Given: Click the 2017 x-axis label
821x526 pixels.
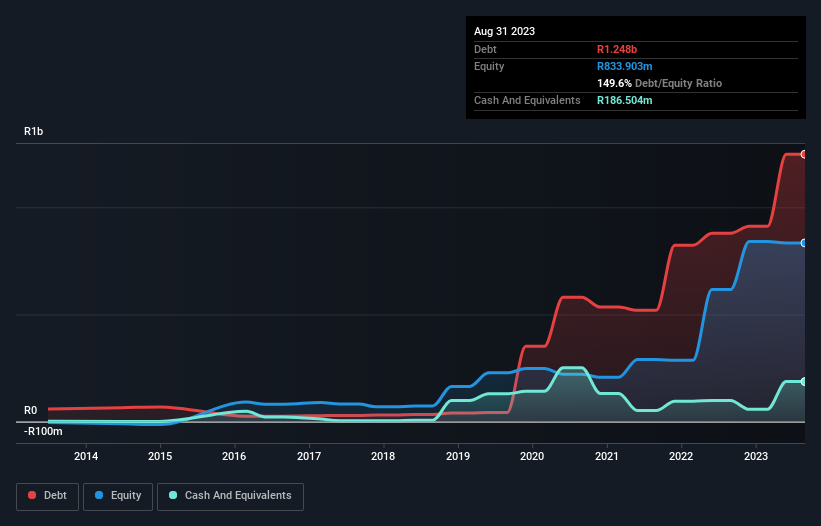Looking at the screenshot, I should pos(309,456).
